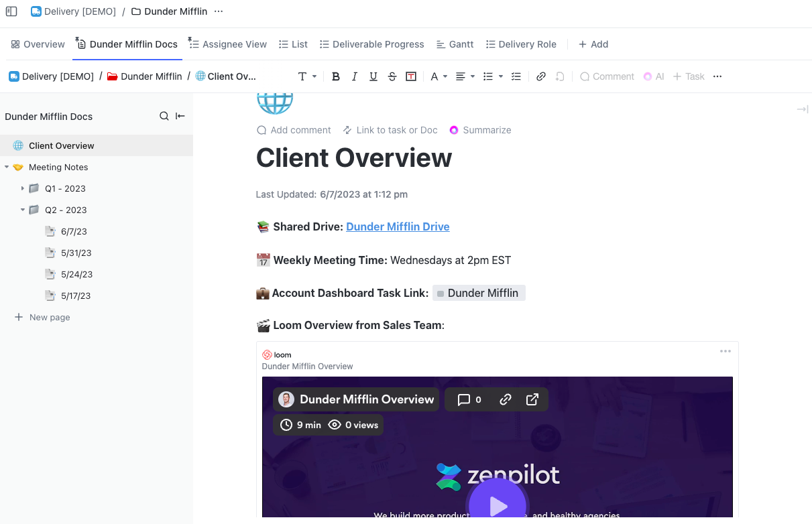The width and height of the screenshot is (812, 524).
Task: Expand the Q1 - 2023 meeting notes
Action: 23,188
